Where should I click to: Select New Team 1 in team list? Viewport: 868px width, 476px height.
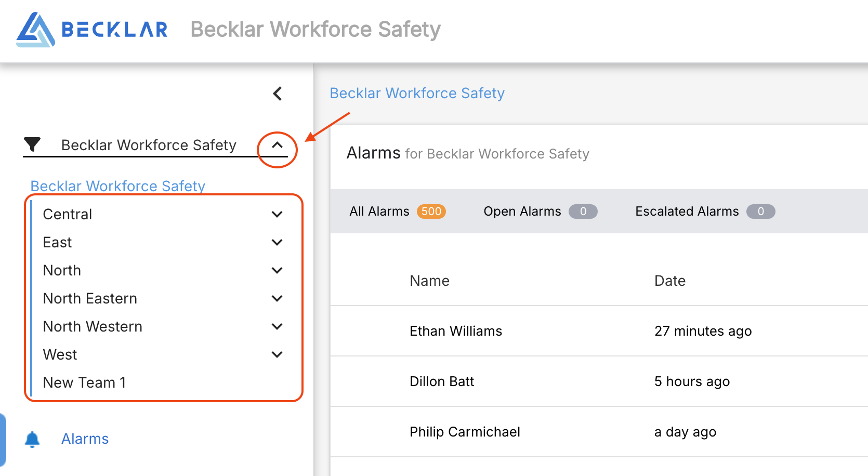(x=85, y=382)
